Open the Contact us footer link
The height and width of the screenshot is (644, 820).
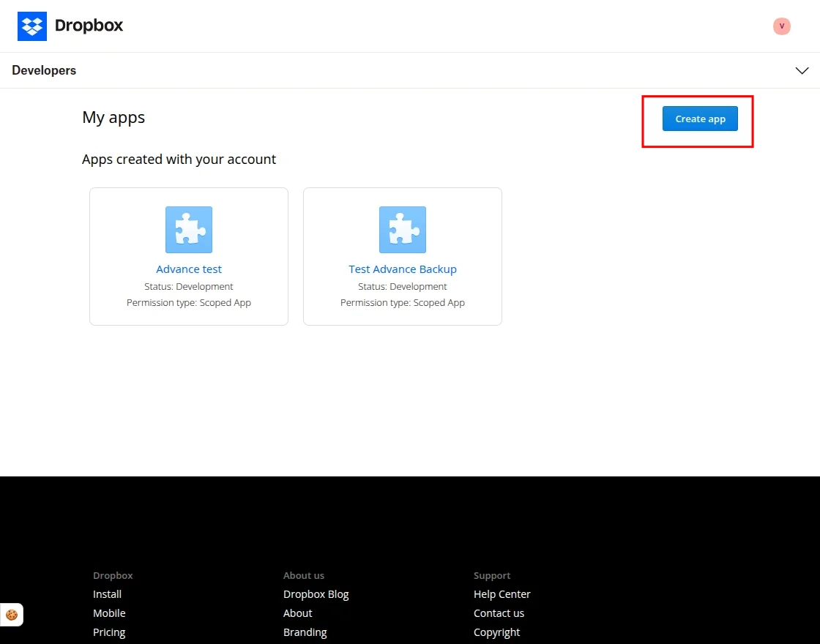[x=499, y=613]
